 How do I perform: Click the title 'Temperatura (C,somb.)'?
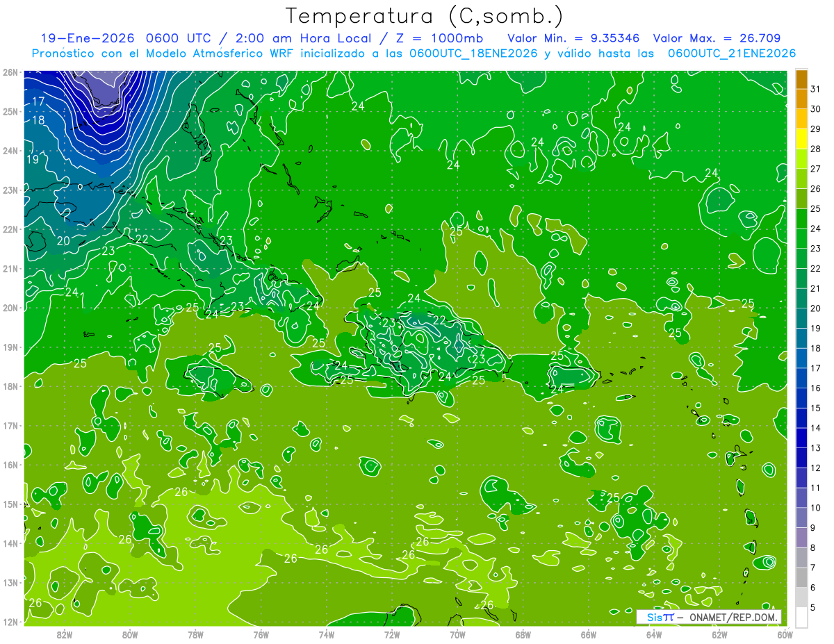425,16
